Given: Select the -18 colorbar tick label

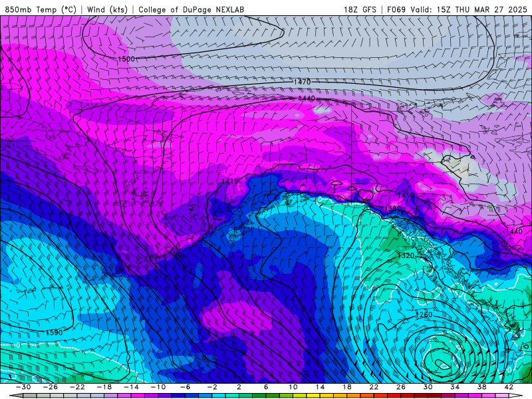Looking at the screenshot, I should (104, 387).
